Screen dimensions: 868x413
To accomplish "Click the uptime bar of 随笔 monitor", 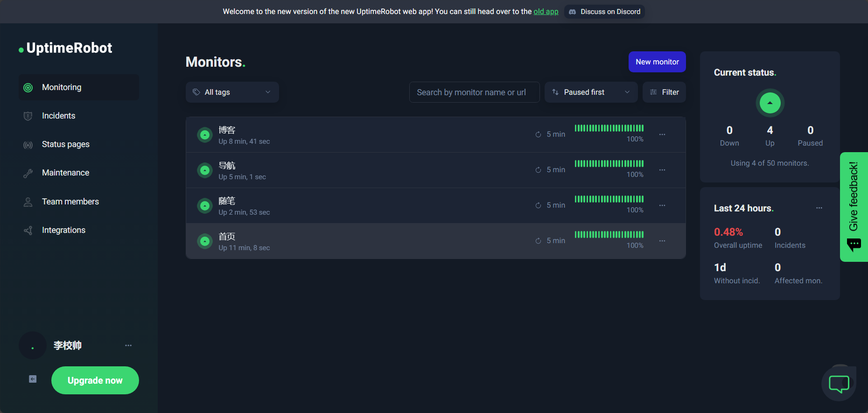I will [x=609, y=199].
